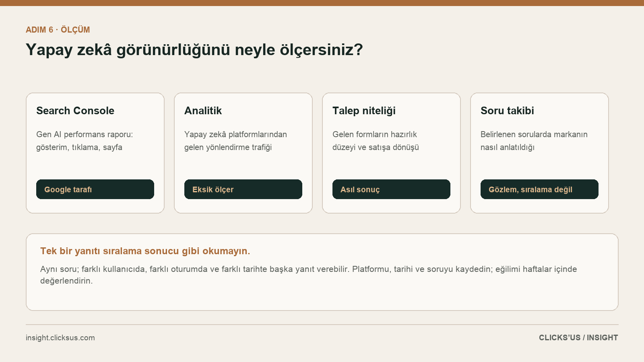
Task: Click the headline "Yapay zekâ görünürlüğünü neyle ölçersiniz?"
Action: (x=194, y=50)
